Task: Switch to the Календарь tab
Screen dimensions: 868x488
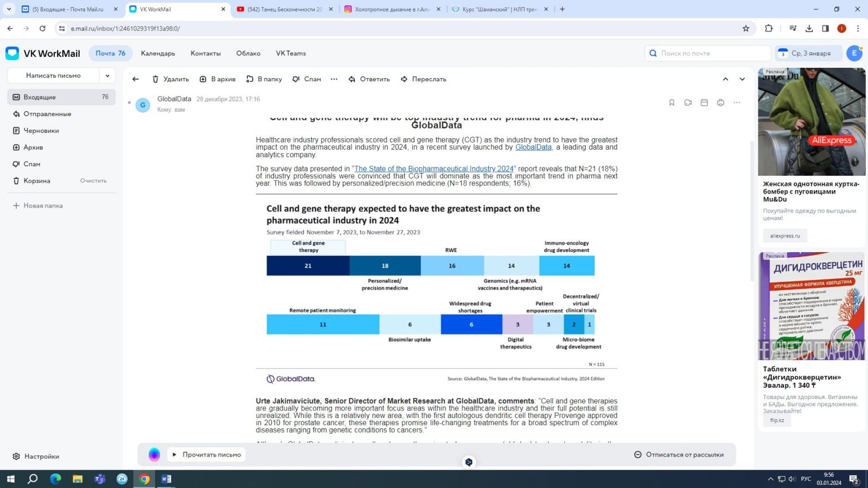Action: 158,53
